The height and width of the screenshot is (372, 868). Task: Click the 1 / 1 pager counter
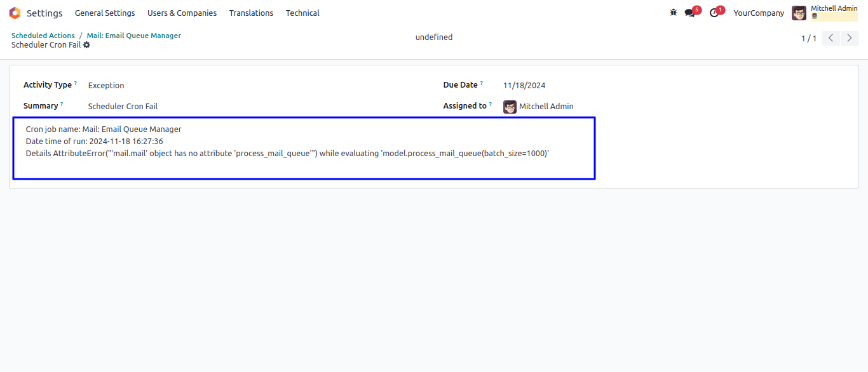point(809,39)
